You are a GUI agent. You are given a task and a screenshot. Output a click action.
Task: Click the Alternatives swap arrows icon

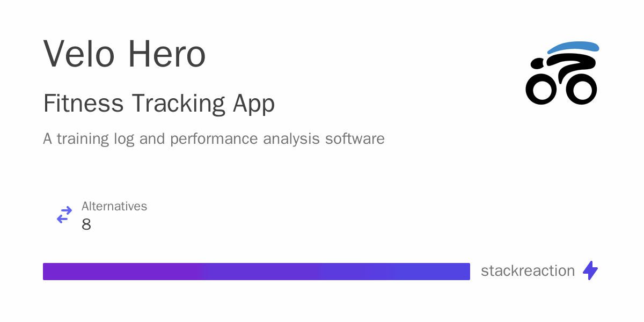point(64,215)
